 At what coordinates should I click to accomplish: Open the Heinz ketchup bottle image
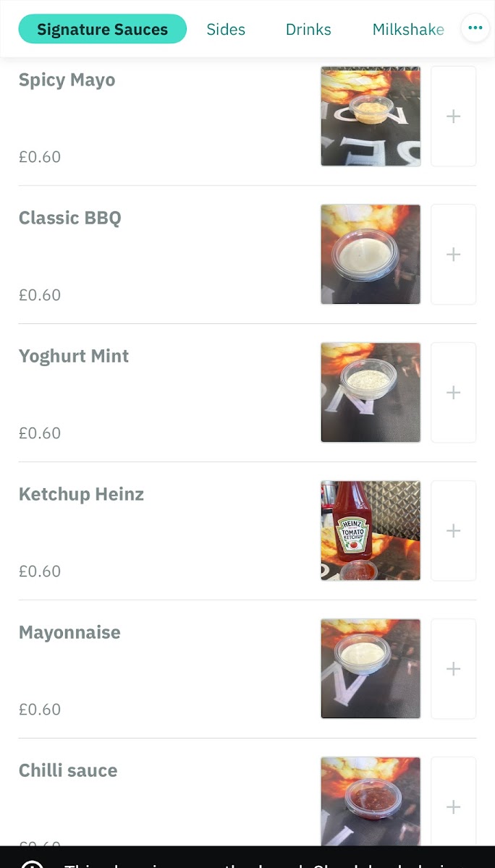[x=371, y=531]
